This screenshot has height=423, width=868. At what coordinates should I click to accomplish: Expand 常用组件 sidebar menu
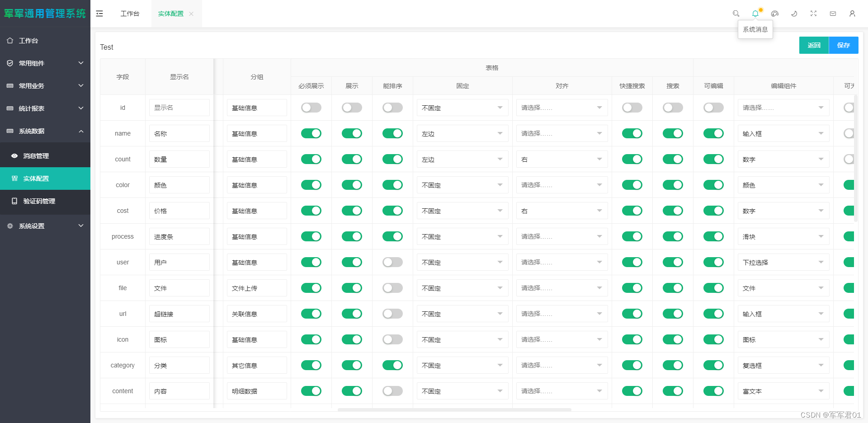tap(45, 63)
